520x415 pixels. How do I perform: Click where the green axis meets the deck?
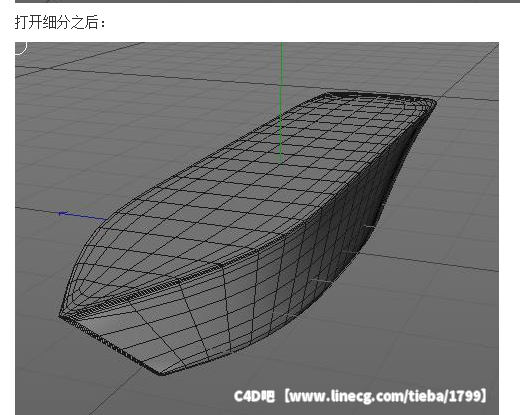[281, 162]
